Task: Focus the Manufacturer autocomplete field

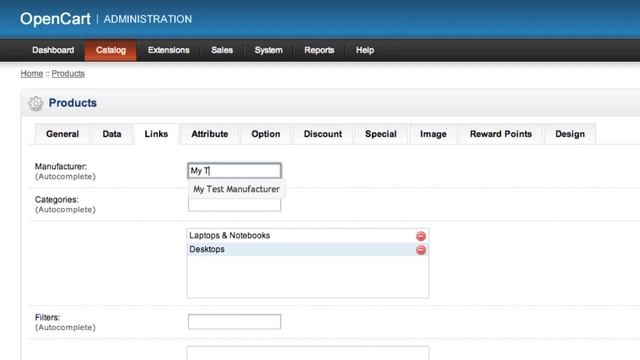Action: [234, 171]
